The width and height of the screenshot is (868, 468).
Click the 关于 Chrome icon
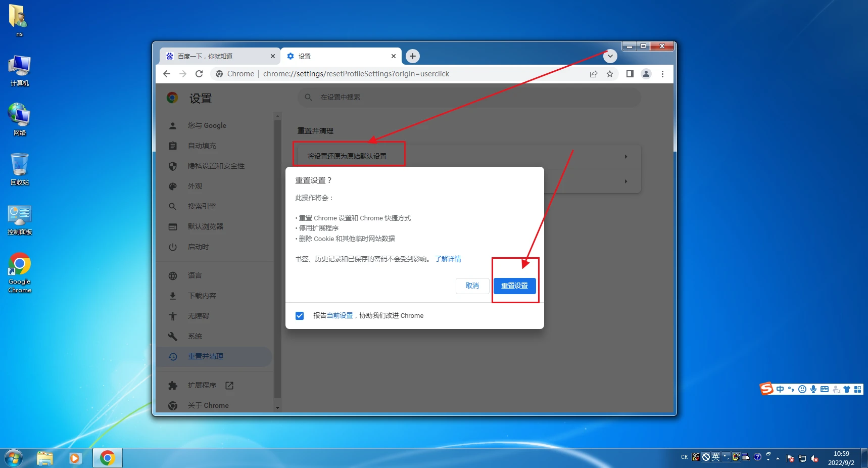coord(173,405)
